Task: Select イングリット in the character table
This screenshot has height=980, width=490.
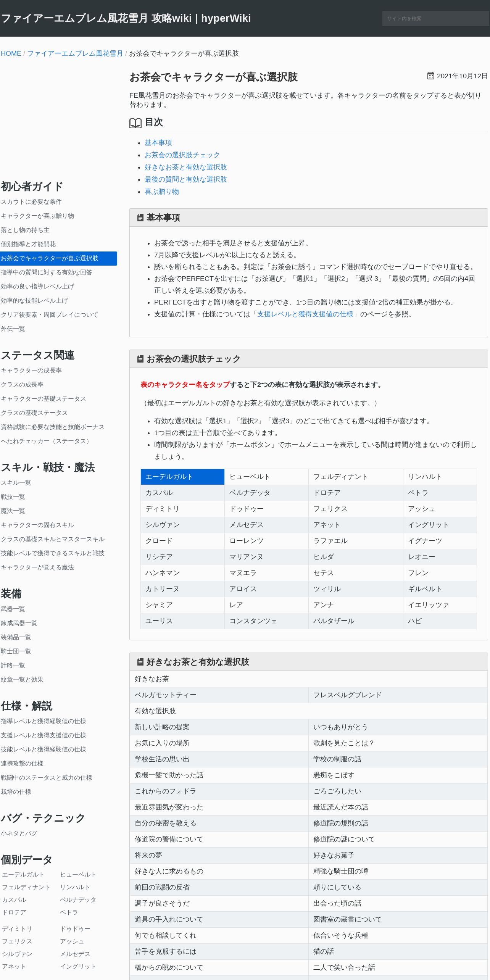Action: pos(440,525)
